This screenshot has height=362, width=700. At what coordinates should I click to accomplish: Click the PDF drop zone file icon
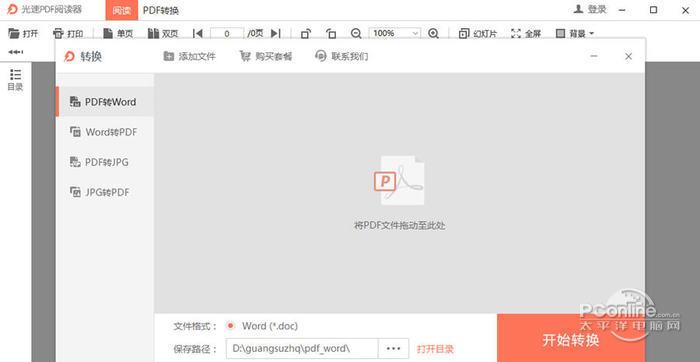(399, 180)
